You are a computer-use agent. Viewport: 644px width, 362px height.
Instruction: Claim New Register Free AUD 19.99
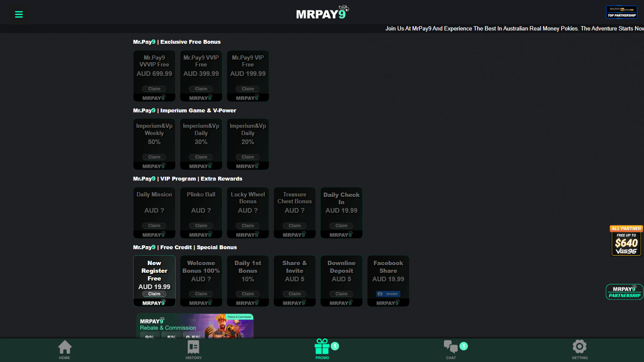(154, 294)
